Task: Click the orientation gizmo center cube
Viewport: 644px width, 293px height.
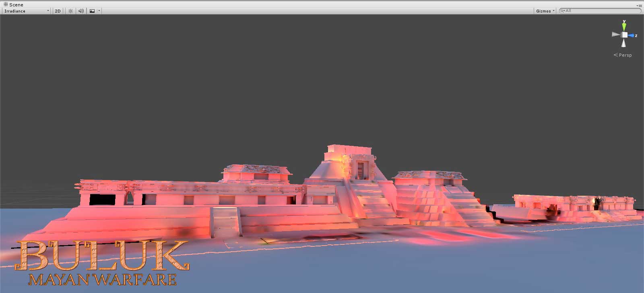Action: click(624, 35)
